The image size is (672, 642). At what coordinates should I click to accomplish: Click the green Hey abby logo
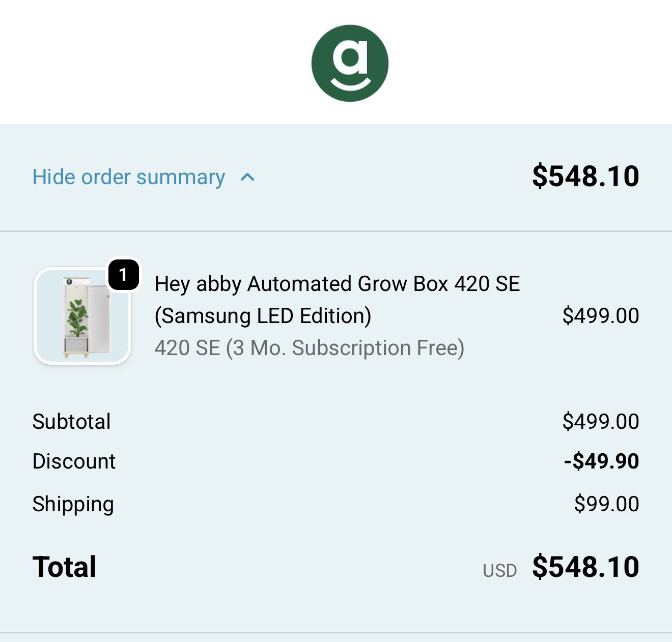350,63
